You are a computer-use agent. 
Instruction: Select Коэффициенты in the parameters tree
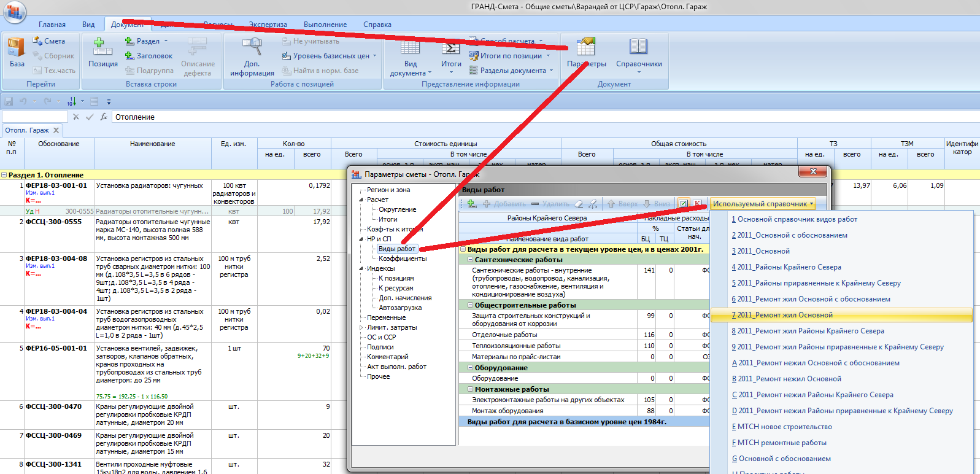402,258
